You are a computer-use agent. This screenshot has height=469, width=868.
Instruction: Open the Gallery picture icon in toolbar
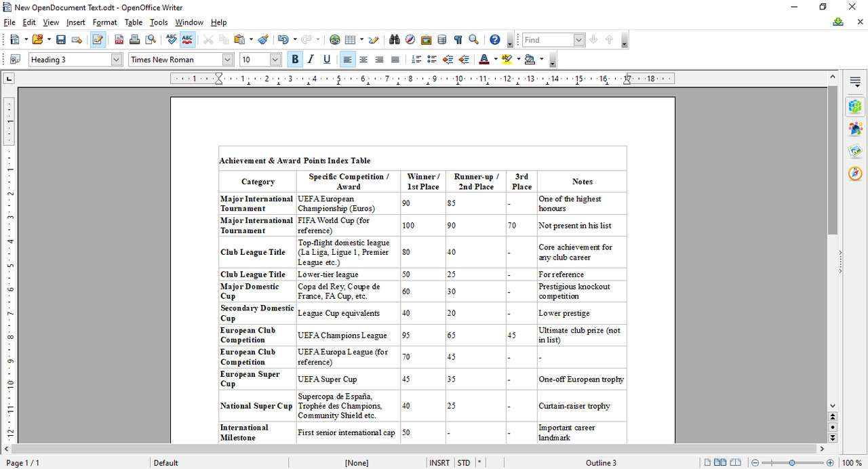426,40
